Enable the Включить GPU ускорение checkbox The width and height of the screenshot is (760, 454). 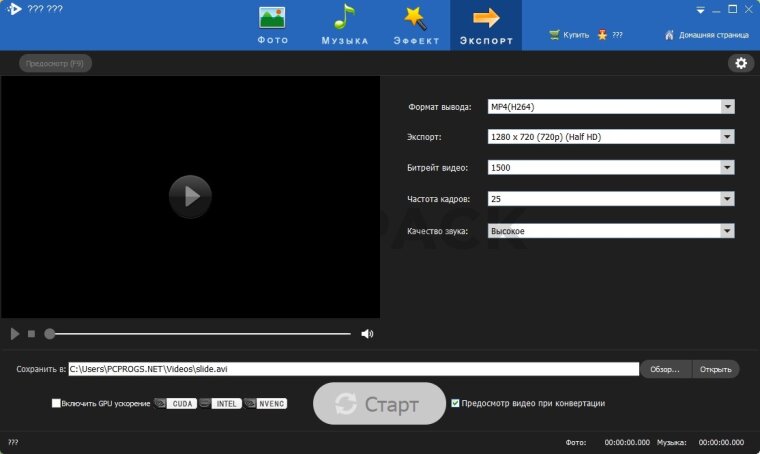coord(57,404)
